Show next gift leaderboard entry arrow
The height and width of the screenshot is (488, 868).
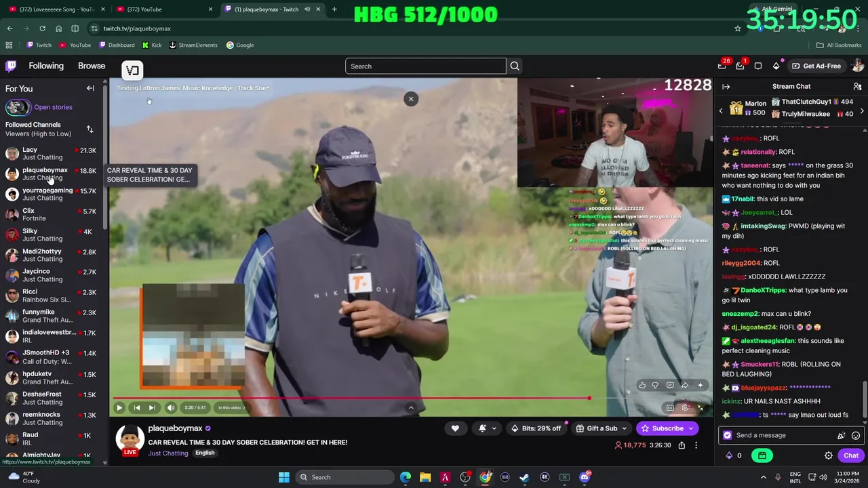click(x=862, y=110)
